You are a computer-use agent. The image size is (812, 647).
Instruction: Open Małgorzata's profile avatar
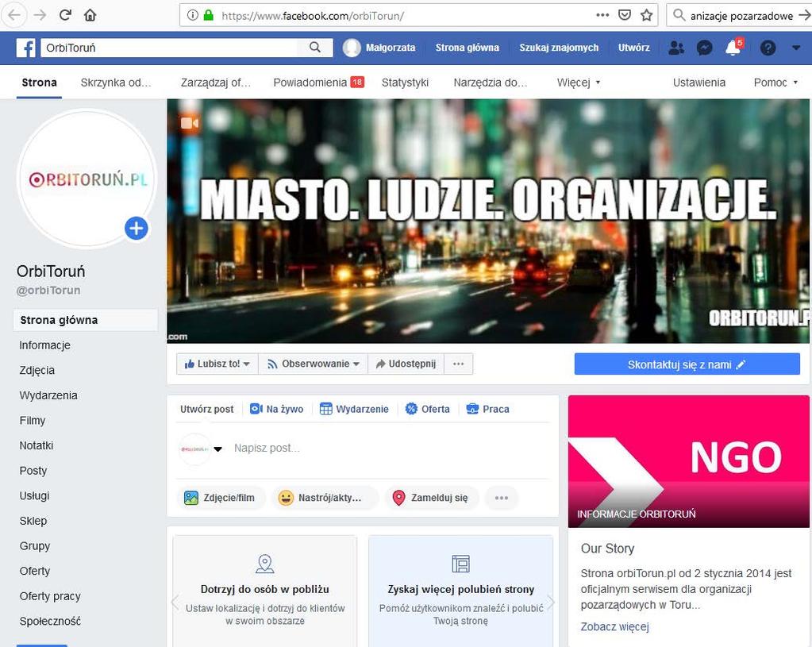click(352, 48)
